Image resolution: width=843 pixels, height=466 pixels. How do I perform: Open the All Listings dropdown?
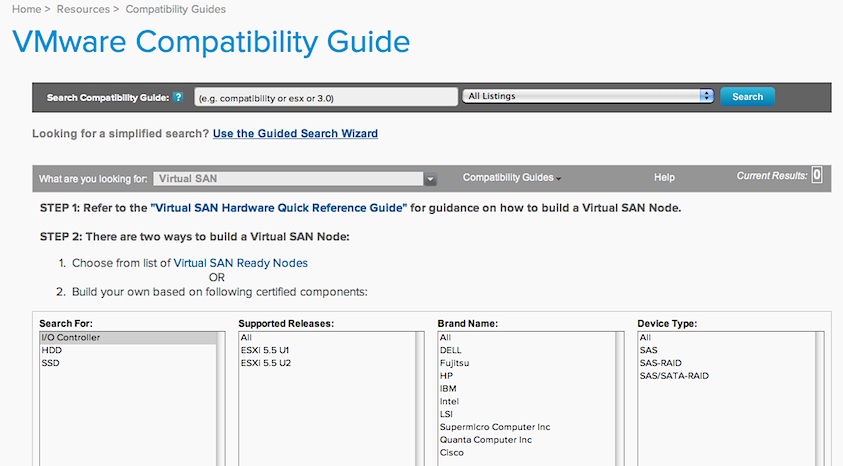coord(588,96)
